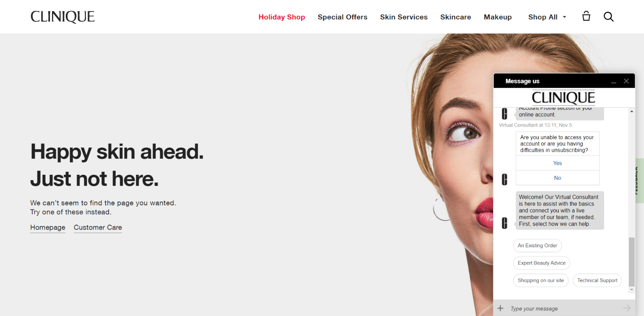Open the Holiday Shop menu
The width and height of the screenshot is (644, 316).
pyautogui.click(x=282, y=17)
